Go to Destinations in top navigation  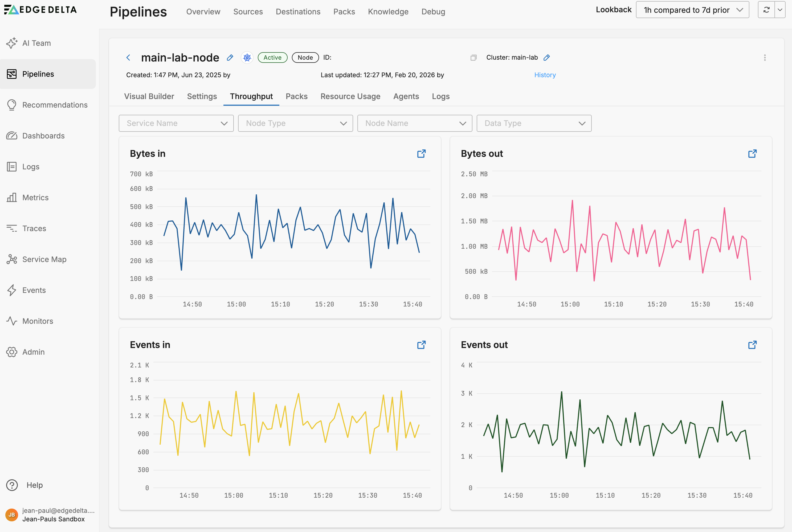pyautogui.click(x=298, y=11)
